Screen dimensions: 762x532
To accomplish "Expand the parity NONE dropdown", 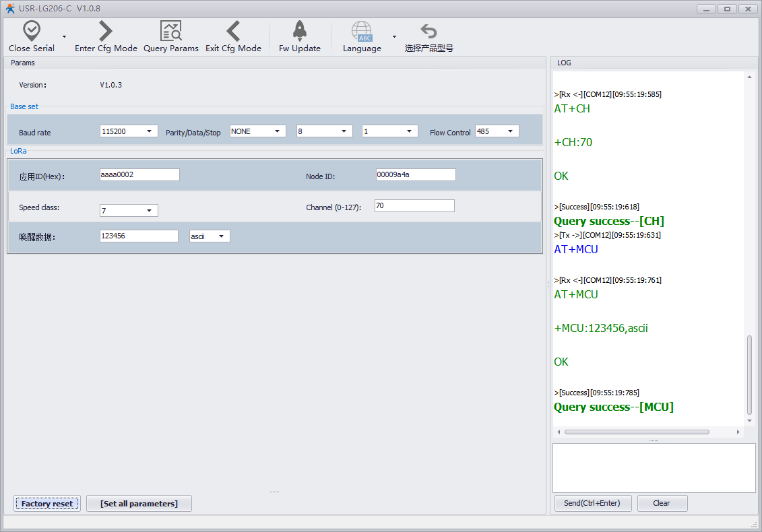I will click(258, 131).
